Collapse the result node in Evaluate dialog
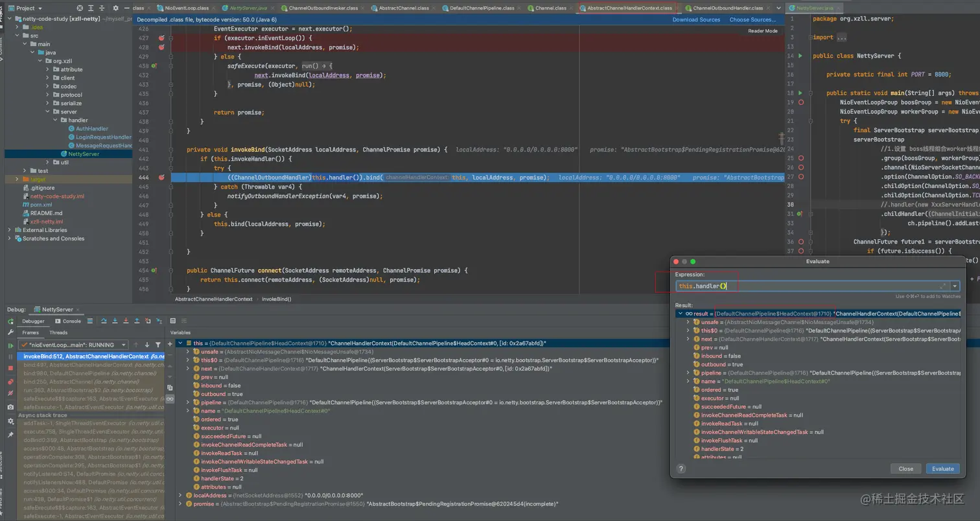Viewport: 980px width, 521px height. pyautogui.click(x=680, y=314)
